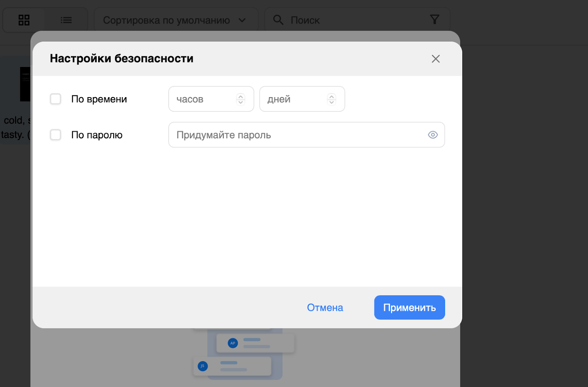588x387 pixels.
Task: Click the Применить button
Action: [409, 307]
